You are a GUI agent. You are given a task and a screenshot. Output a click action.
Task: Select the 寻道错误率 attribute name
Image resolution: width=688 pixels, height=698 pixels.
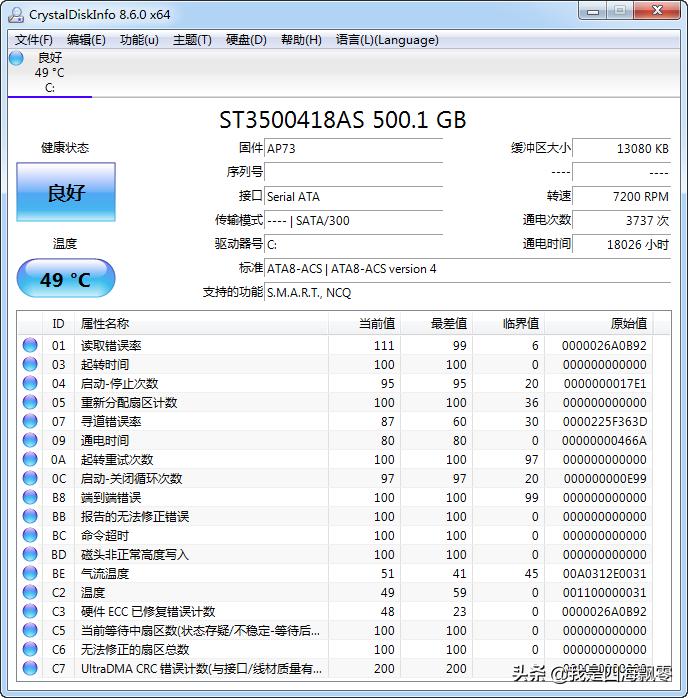click(111, 422)
